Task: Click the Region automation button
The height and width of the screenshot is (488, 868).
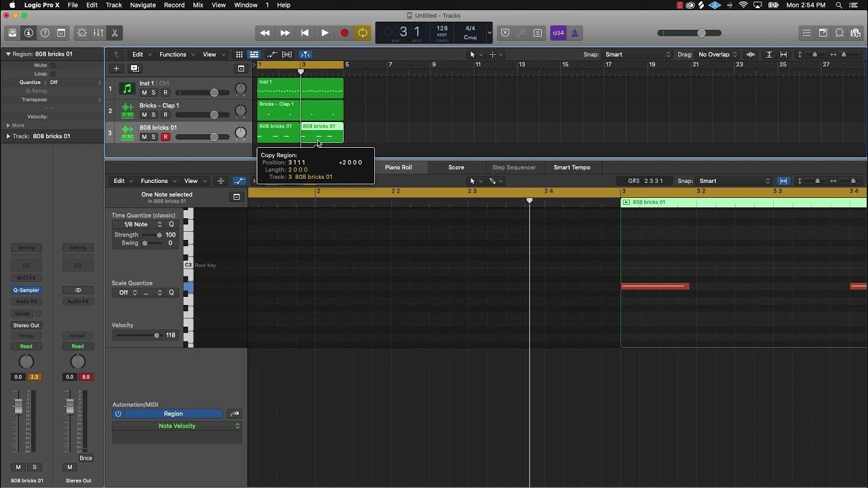Action: tap(173, 414)
